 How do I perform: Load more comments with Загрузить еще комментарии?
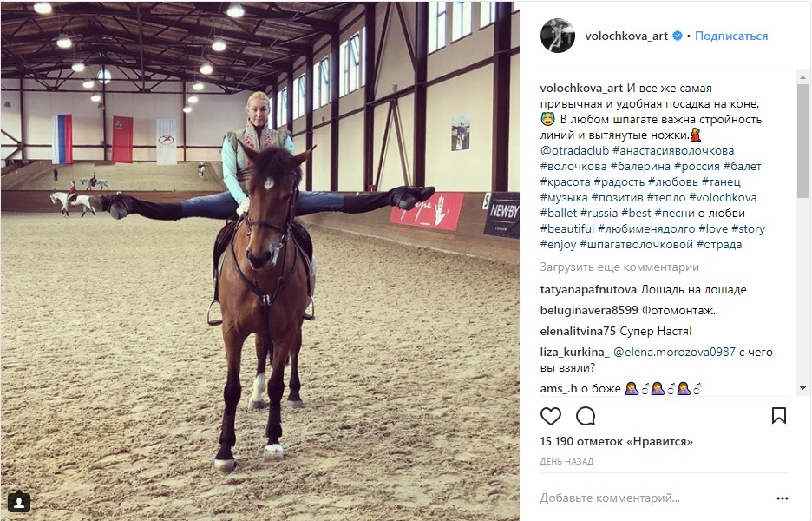click(x=619, y=267)
